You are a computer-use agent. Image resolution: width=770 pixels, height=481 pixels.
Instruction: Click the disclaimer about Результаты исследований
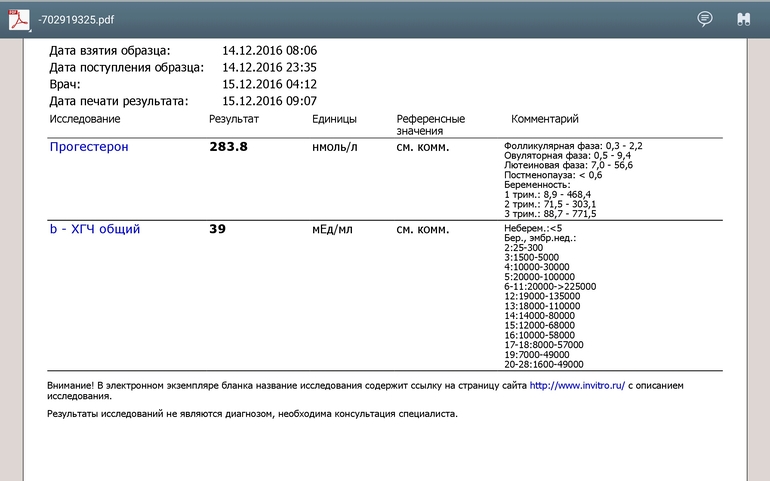coord(252,414)
